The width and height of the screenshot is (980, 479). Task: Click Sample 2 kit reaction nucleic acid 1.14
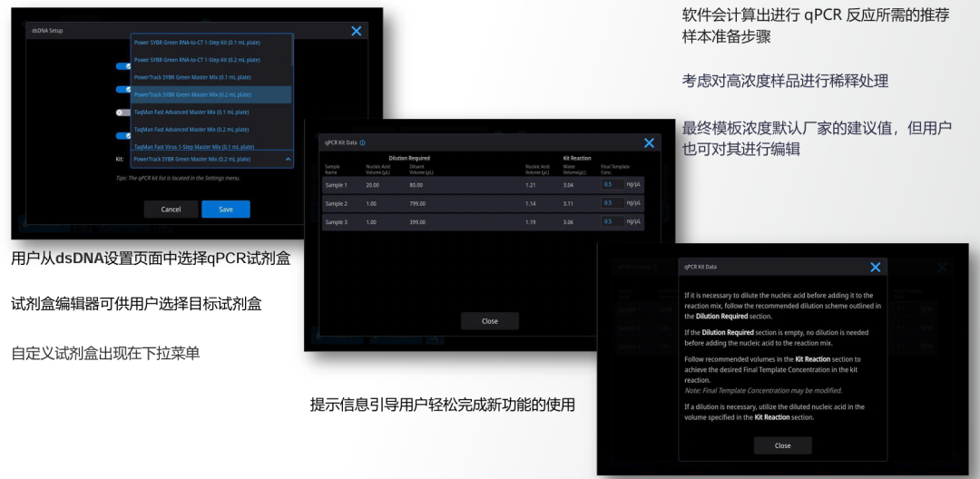531,203
